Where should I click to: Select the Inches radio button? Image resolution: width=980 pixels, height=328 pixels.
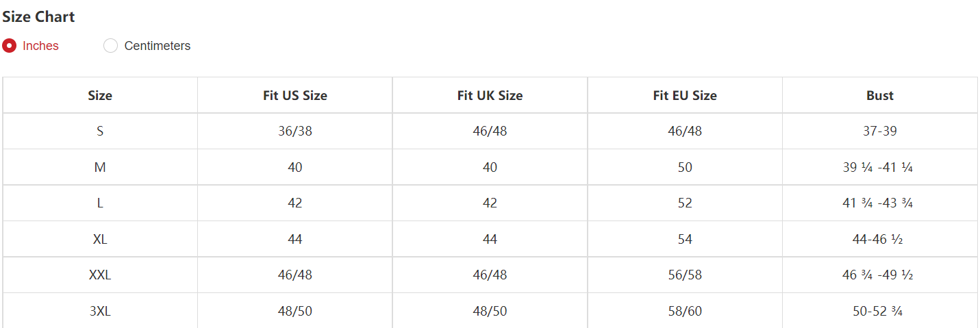(10, 46)
